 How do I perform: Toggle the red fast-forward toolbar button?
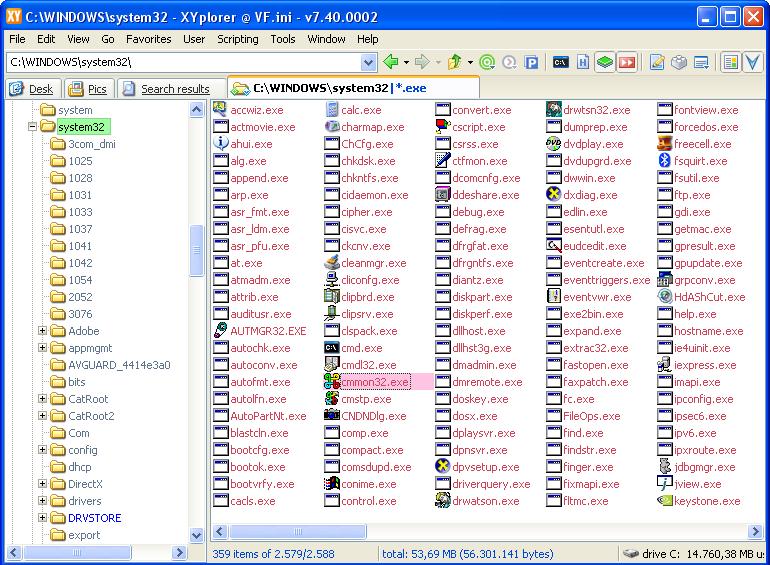click(627, 62)
